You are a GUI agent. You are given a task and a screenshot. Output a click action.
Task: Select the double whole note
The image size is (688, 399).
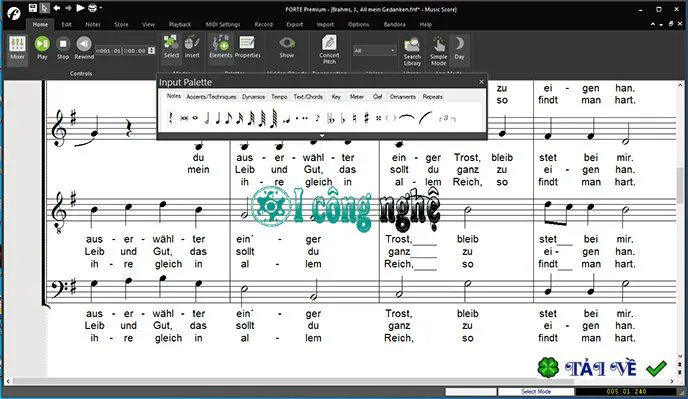185,118
